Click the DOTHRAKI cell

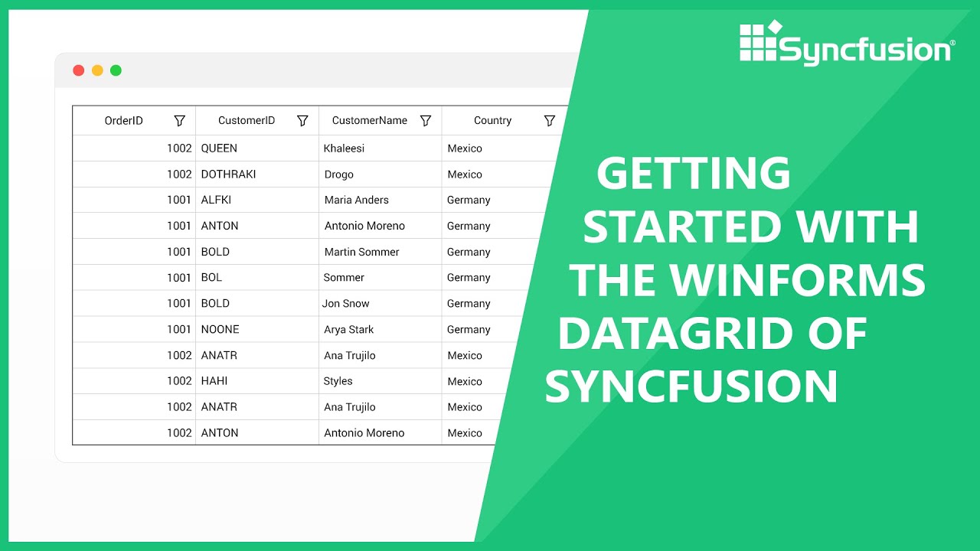click(257, 174)
